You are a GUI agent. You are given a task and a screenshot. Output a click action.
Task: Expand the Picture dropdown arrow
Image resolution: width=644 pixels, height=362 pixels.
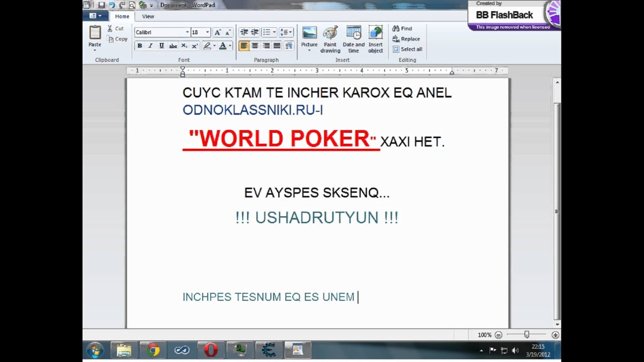(309, 51)
